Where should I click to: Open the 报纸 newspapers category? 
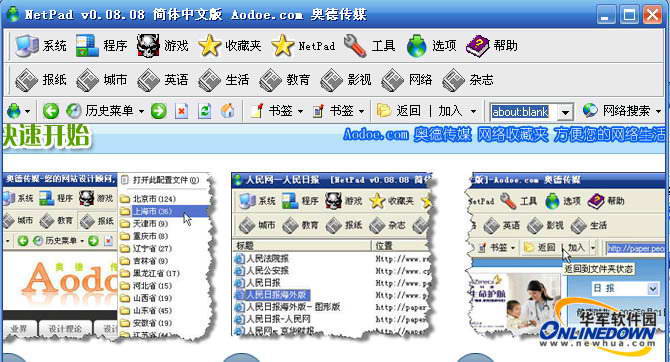pos(41,80)
